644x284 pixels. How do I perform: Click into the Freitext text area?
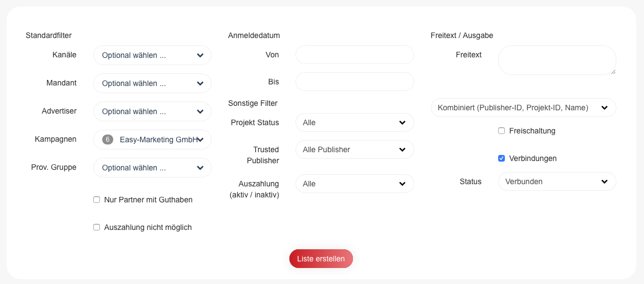coord(557,60)
